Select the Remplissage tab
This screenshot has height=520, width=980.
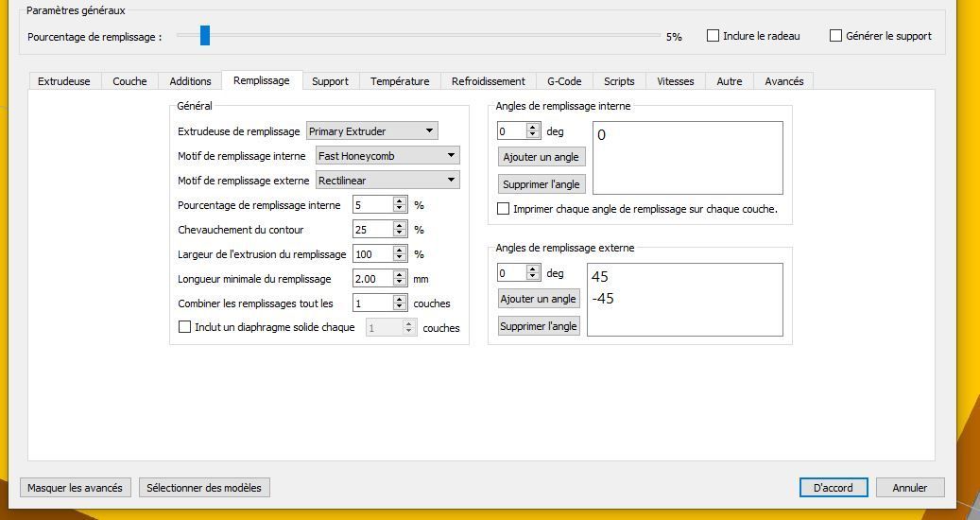tap(262, 80)
